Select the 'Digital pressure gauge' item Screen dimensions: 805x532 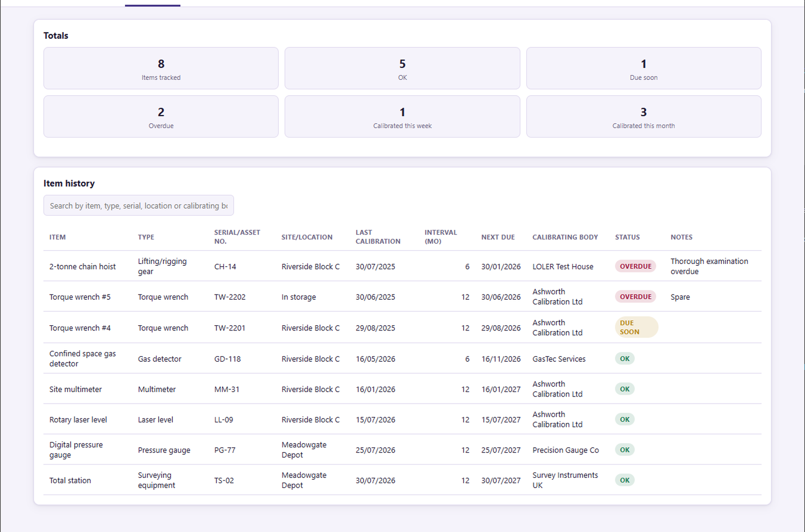76,450
